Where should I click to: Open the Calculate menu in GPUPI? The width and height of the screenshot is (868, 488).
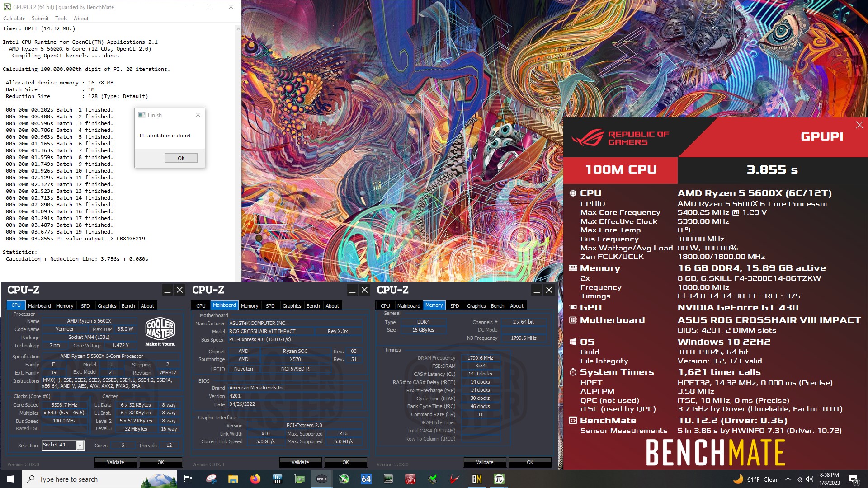click(x=14, y=19)
